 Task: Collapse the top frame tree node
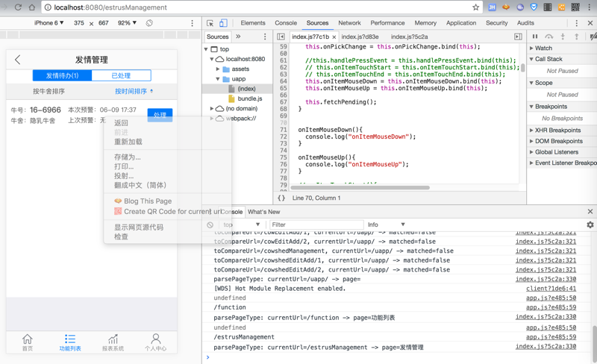tap(206, 49)
